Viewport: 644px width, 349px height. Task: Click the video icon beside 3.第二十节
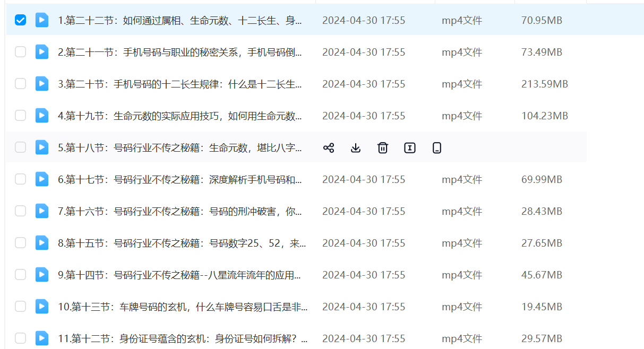tap(42, 84)
